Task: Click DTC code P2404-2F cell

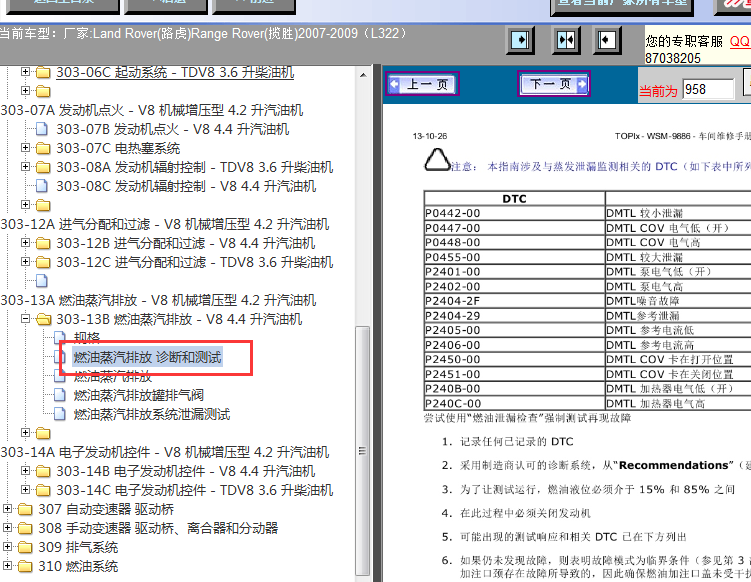Action: click(x=514, y=301)
